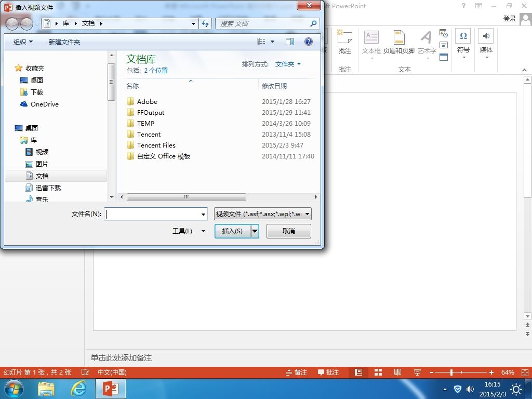The width and height of the screenshot is (532, 399).
Task: Toggle 批注 pane in status bar
Action: [328, 372]
